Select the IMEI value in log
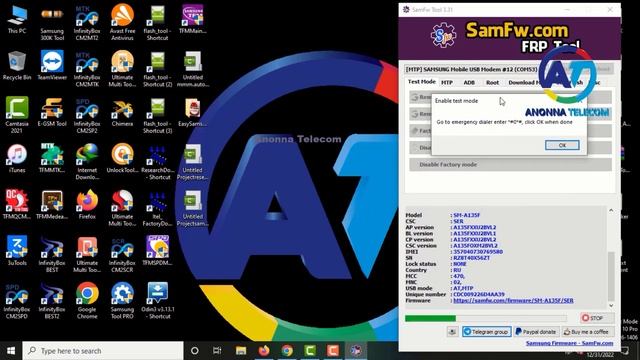The width and height of the screenshot is (640, 360). pyautogui.click(x=478, y=252)
